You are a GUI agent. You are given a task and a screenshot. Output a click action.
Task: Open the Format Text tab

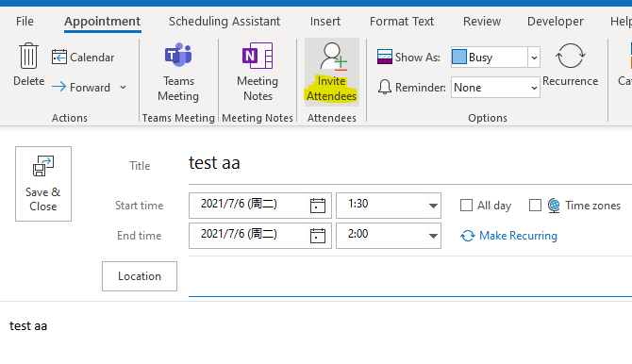[402, 21]
